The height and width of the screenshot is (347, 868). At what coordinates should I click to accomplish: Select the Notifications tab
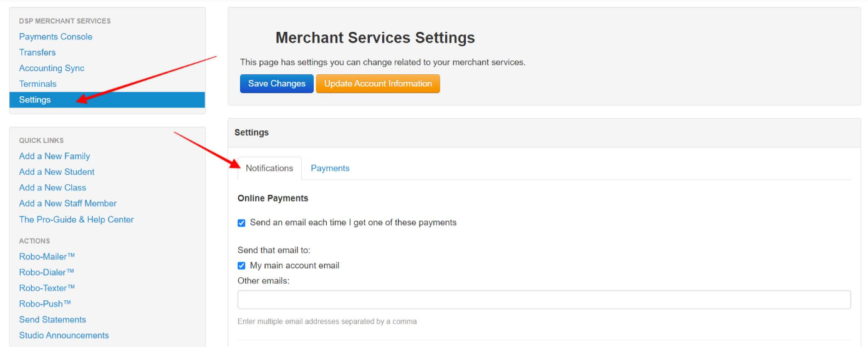(x=269, y=169)
